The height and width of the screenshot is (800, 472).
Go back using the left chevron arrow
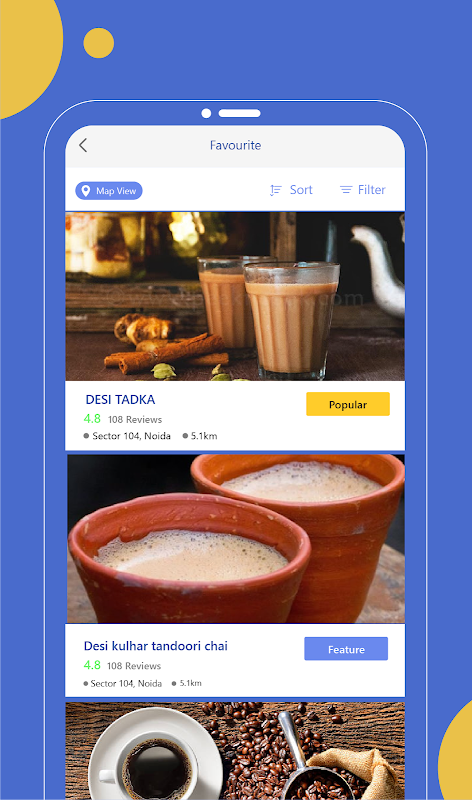point(83,145)
